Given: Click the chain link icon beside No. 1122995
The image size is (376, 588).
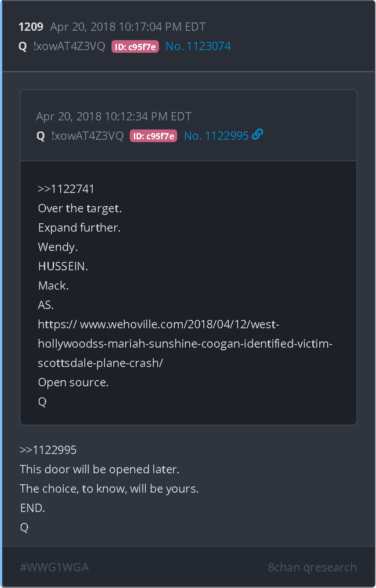Looking at the screenshot, I should (x=258, y=135).
